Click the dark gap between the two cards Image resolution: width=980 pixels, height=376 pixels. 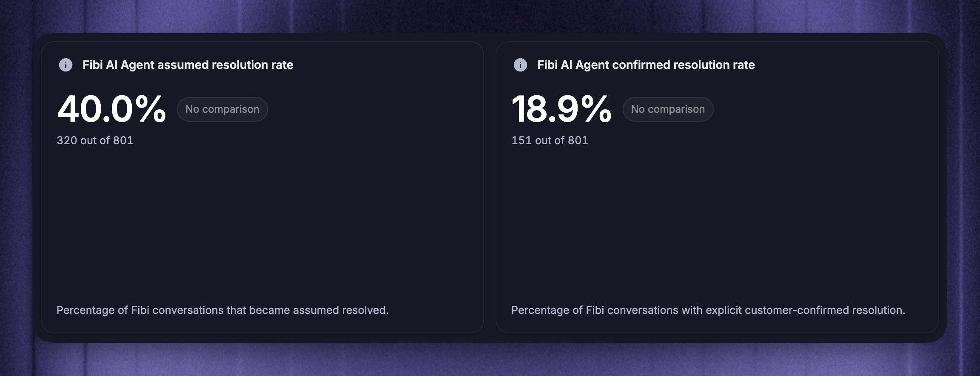490,187
